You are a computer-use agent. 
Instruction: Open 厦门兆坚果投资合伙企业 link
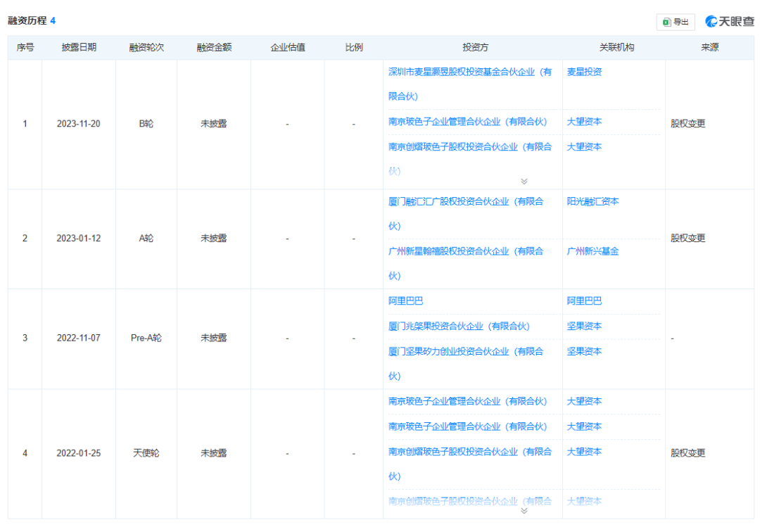(459, 326)
